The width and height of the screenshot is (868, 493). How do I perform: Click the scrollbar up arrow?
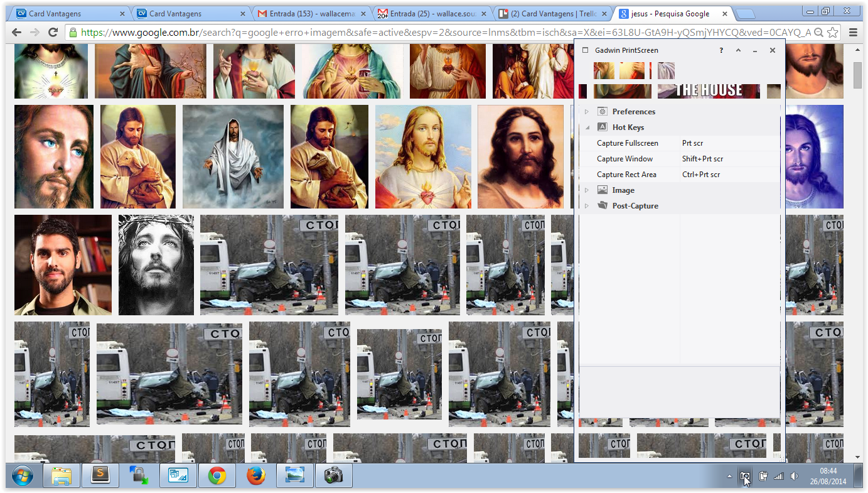coord(857,49)
